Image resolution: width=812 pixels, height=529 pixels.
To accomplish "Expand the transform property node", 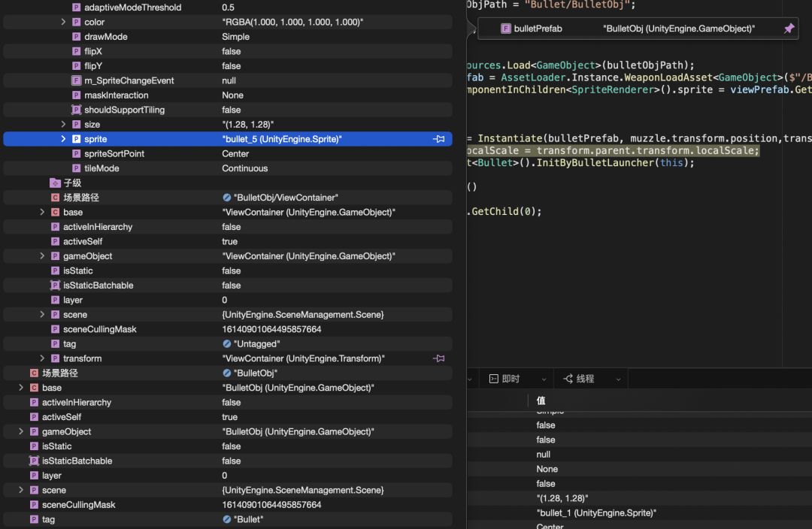I will (x=43, y=358).
